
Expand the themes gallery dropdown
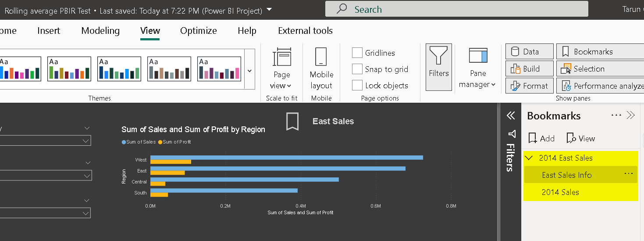(x=249, y=71)
